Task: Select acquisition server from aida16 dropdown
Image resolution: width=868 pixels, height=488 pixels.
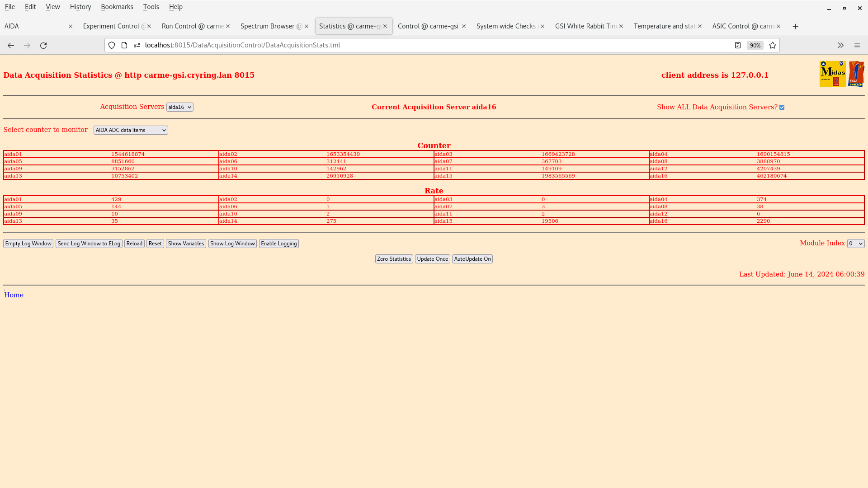Action: click(x=179, y=107)
